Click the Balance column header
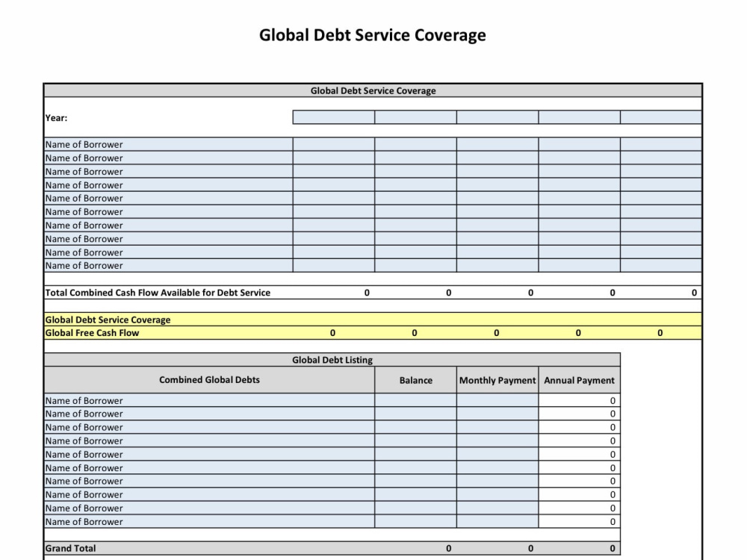Image resolution: width=747 pixels, height=560 pixels. 415,380
